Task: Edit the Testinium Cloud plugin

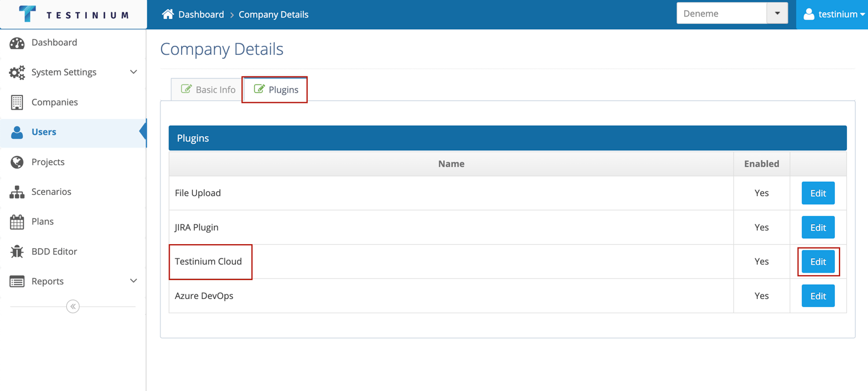Action: tap(818, 262)
